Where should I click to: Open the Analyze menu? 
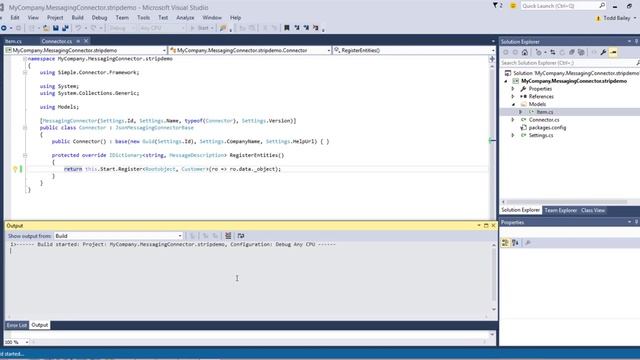(185, 18)
